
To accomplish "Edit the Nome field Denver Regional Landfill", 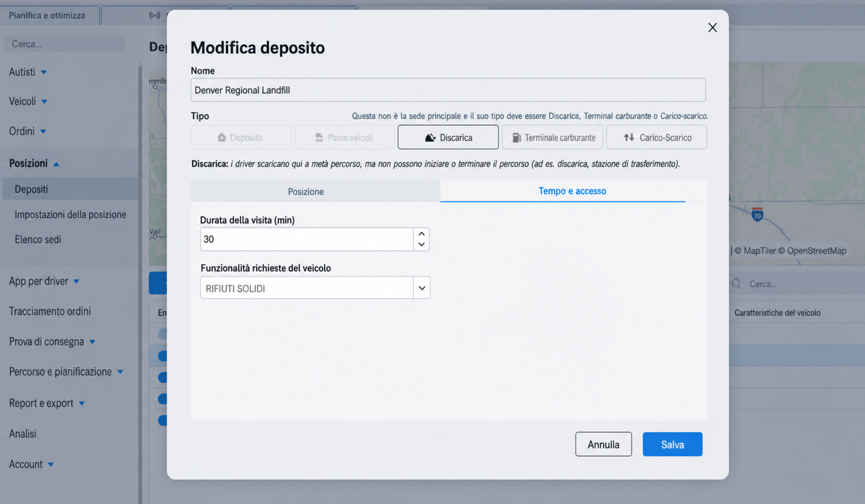I will (x=448, y=90).
